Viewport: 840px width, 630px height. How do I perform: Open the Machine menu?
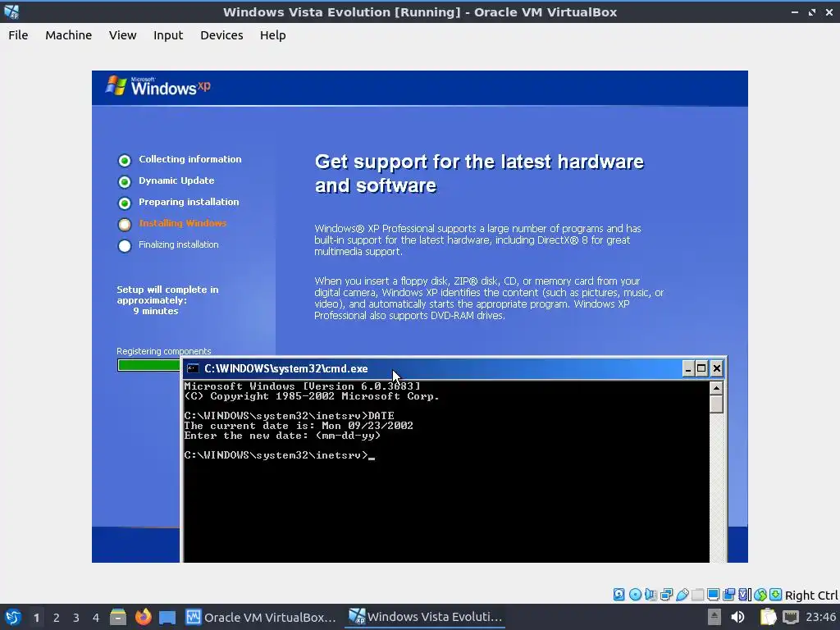tap(69, 35)
